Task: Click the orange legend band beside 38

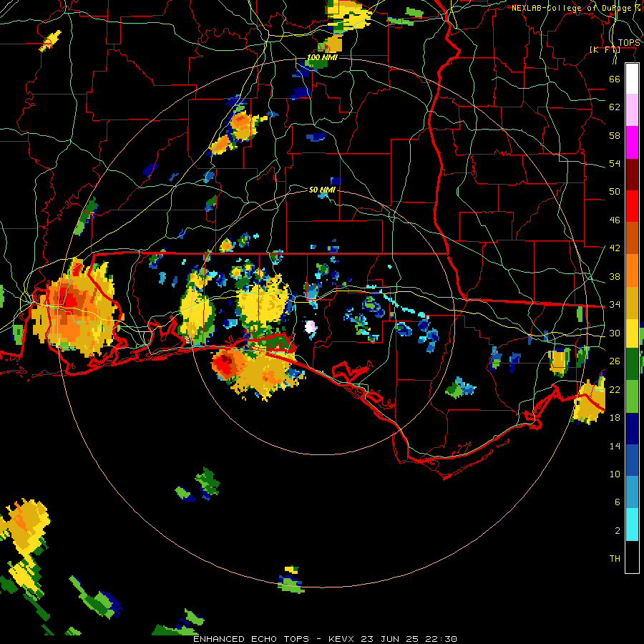Action: pyautogui.click(x=632, y=270)
